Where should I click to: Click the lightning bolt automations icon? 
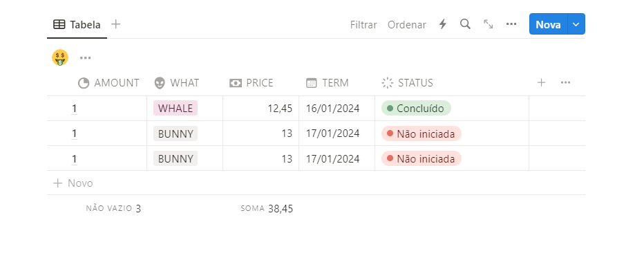tap(443, 24)
